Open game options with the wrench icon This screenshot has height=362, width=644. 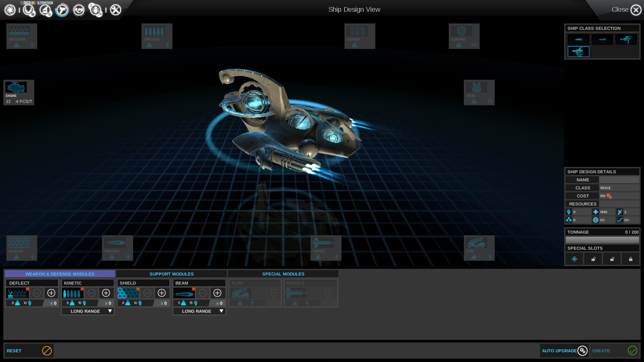pyautogui.click(x=115, y=9)
